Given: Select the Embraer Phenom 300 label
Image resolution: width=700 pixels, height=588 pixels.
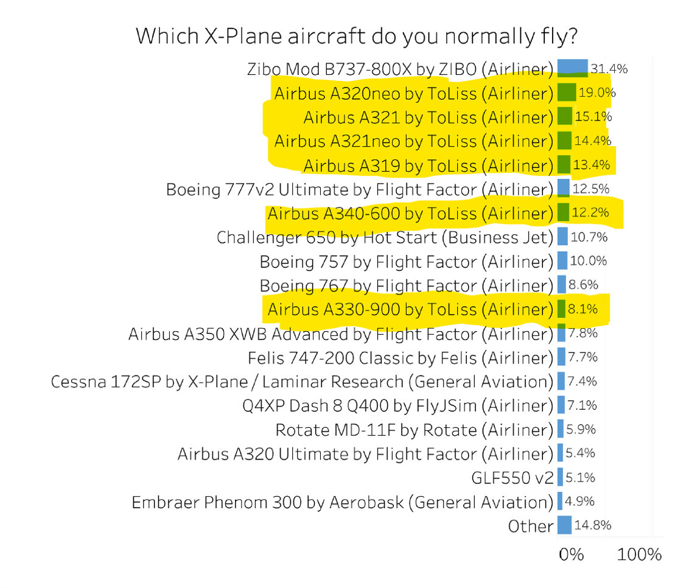Looking at the screenshot, I should click(342, 502).
